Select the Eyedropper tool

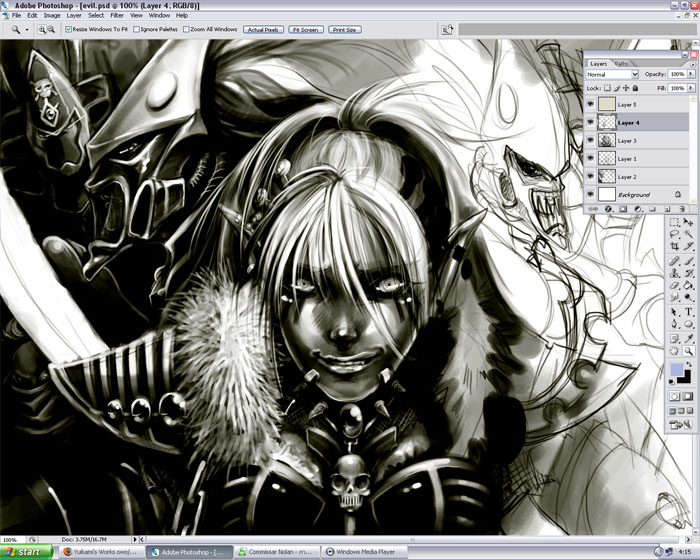click(x=688, y=339)
